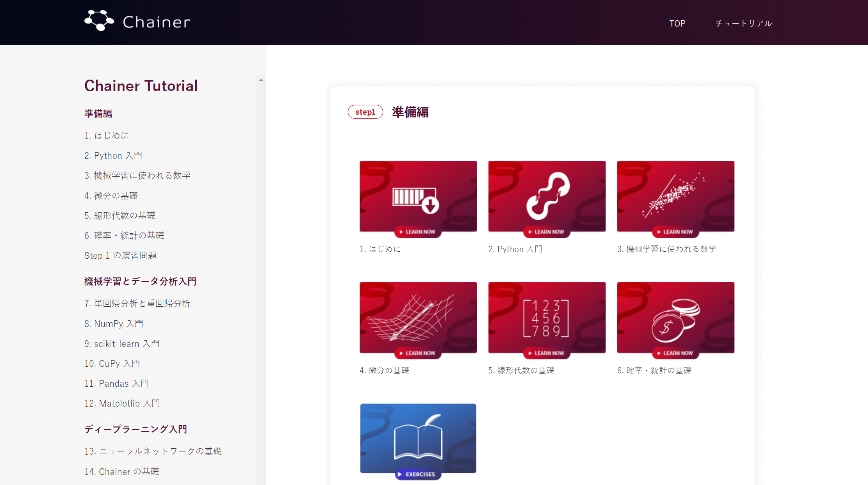
Task: Click sidebar heading 機械学習とデータ分析入門
Action: tap(140, 281)
